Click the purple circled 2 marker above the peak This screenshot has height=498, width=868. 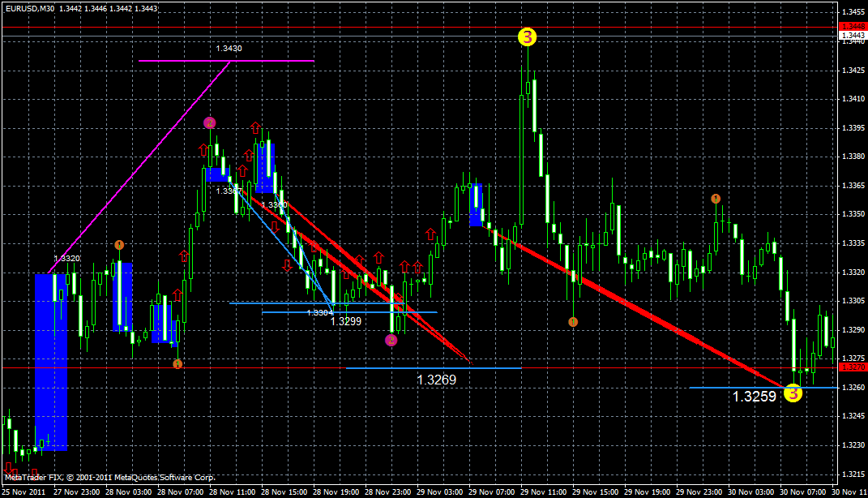click(211, 122)
